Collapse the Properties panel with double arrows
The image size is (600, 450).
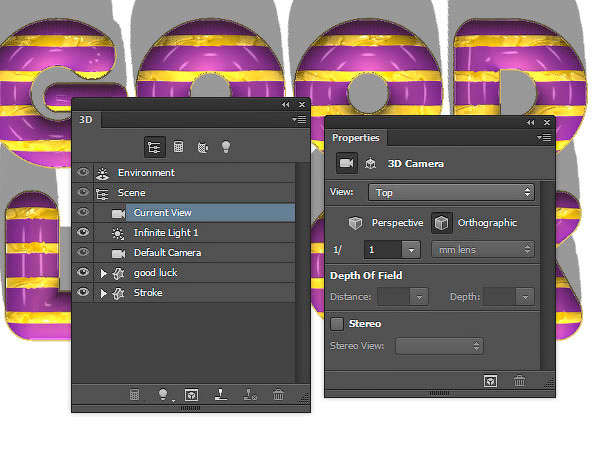[x=530, y=122]
